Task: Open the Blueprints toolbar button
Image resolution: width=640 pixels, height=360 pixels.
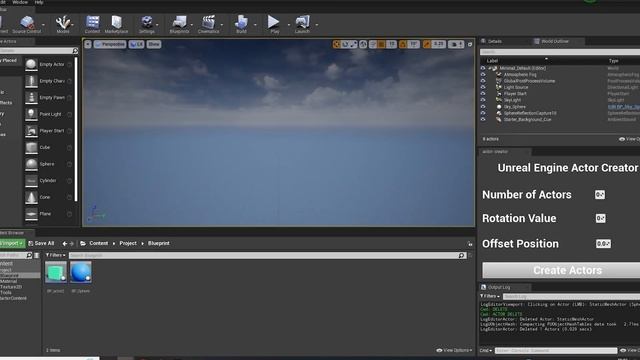Action: coord(179,24)
